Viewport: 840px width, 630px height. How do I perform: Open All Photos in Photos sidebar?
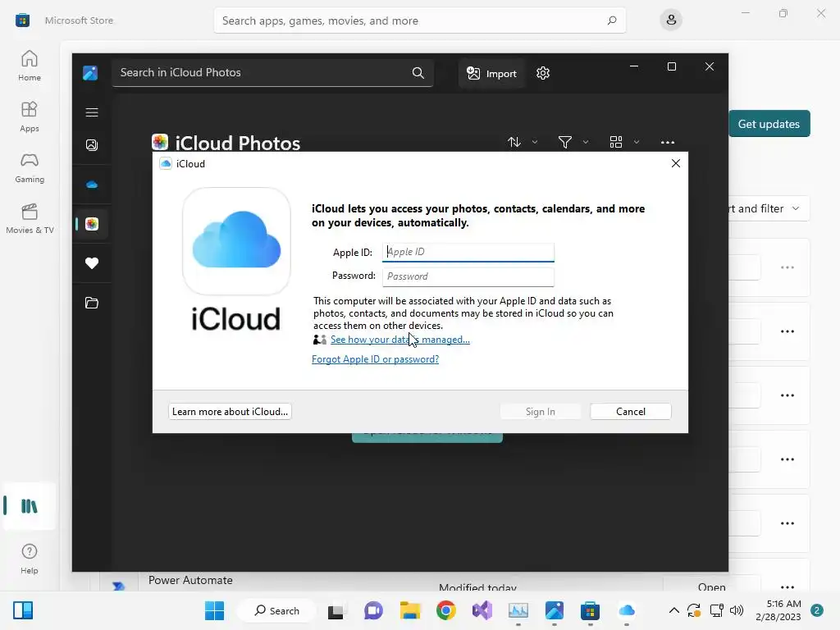pyautogui.click(x=92, y=145)
